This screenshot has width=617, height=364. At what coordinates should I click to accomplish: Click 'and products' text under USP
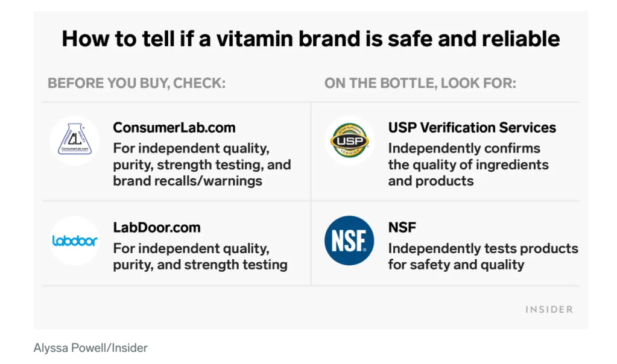(431, 181)
